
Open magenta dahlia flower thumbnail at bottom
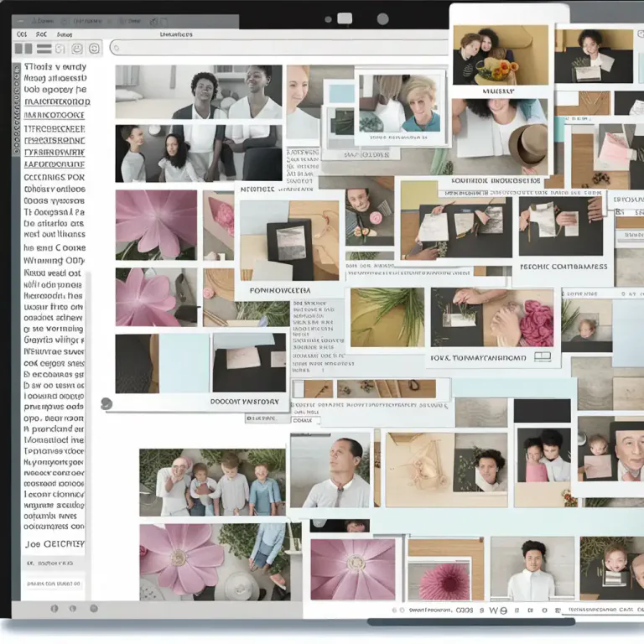point(439,581)
